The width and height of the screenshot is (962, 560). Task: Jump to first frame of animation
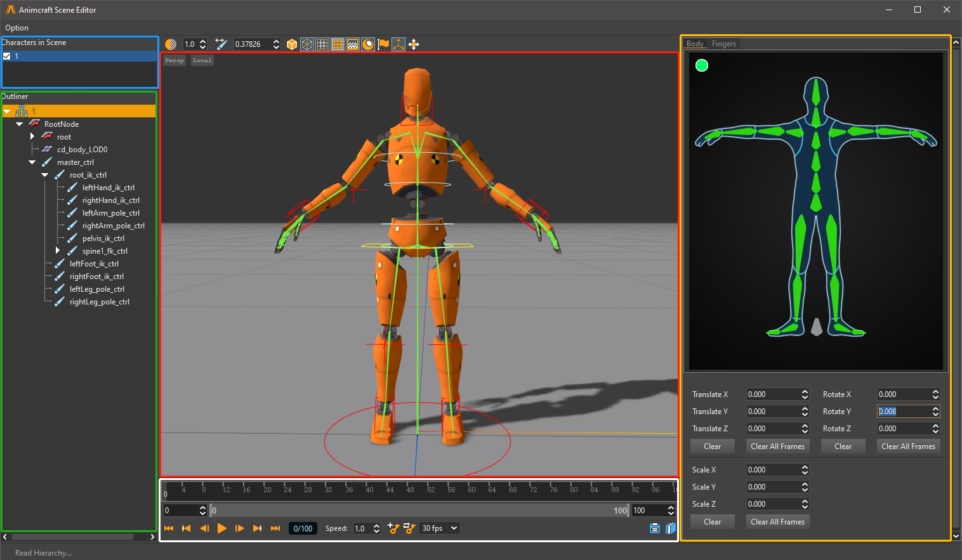click(169, 528)
